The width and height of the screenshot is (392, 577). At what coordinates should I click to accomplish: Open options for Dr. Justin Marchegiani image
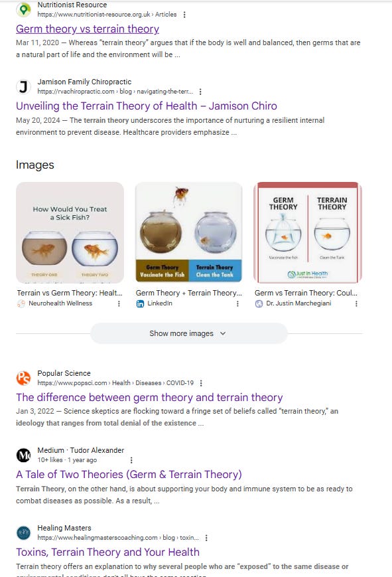click(356, 303)
